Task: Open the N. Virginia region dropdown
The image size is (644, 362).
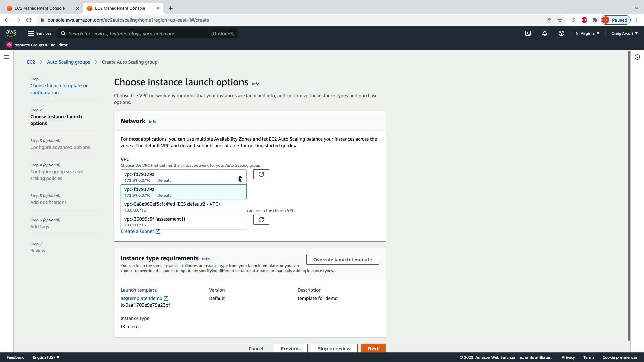Action: coord(587,33)
